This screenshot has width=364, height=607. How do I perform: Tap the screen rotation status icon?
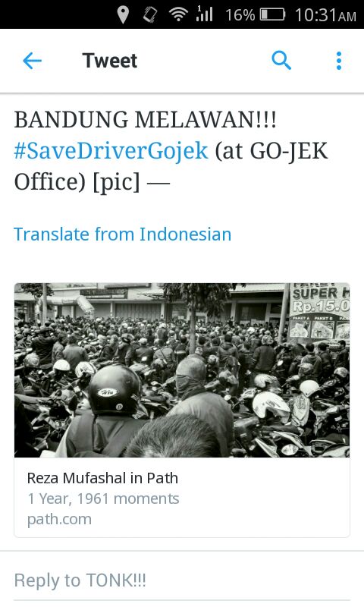point(149,14)
